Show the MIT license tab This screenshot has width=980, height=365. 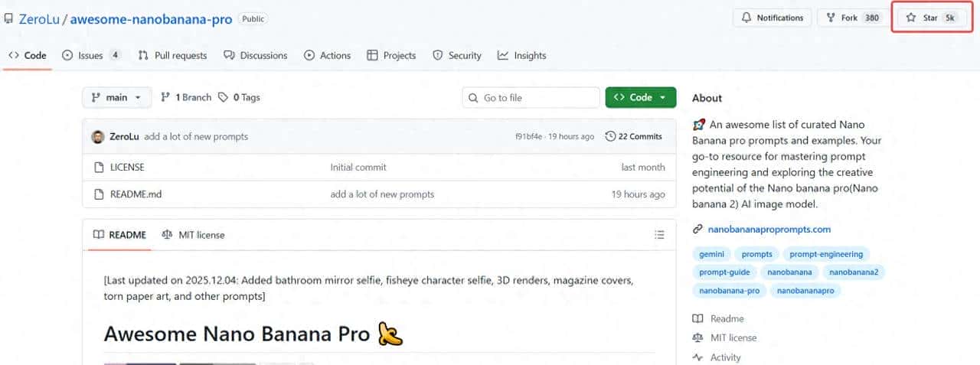tap(201, 235)
